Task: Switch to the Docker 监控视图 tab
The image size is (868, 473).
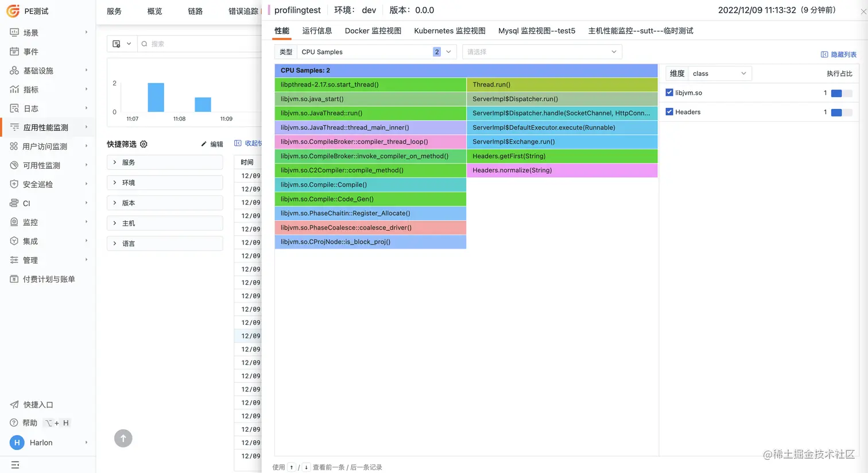Action: [x=373, y=31]
